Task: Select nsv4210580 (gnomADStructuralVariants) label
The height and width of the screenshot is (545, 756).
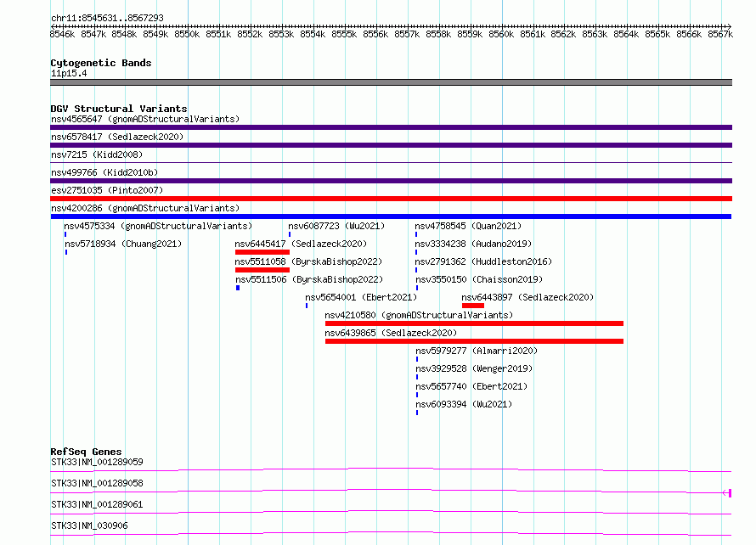Action: coord(419,315)
